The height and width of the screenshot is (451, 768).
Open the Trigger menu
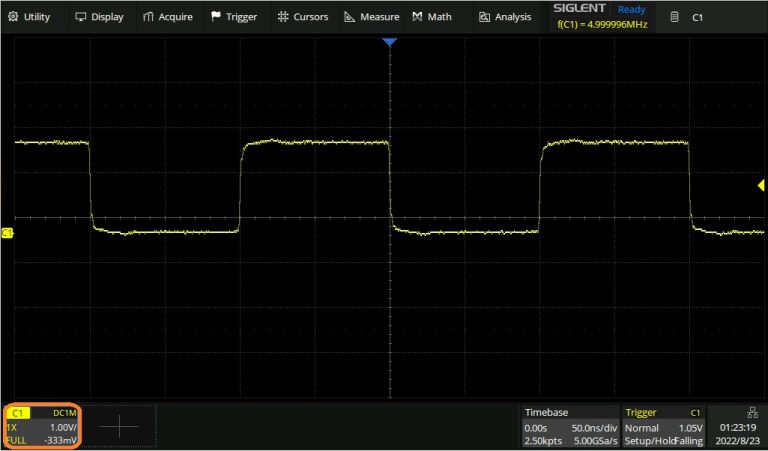pos(234,17)
